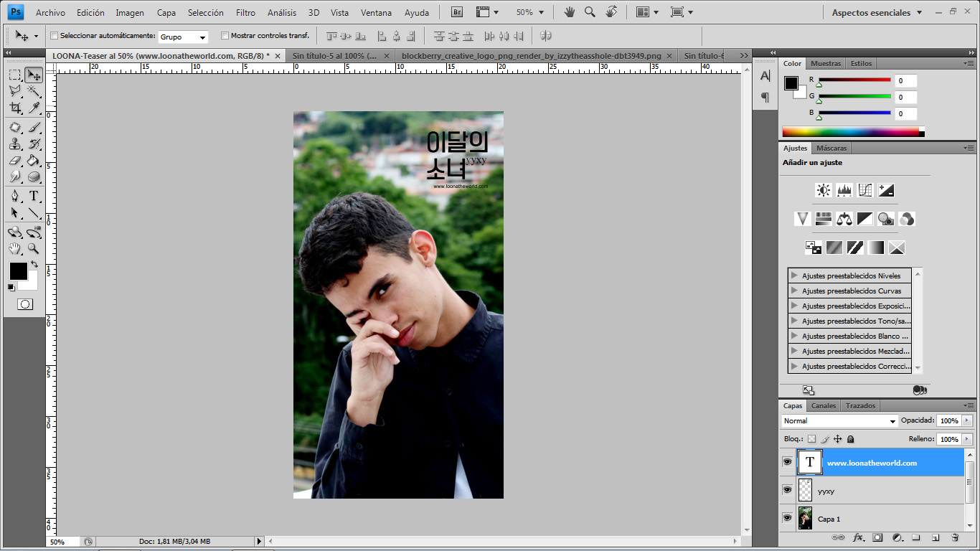Switch to the Muestras tab
Screen dimensions: 980x551
pyautogui.click(x=826, y=63)
